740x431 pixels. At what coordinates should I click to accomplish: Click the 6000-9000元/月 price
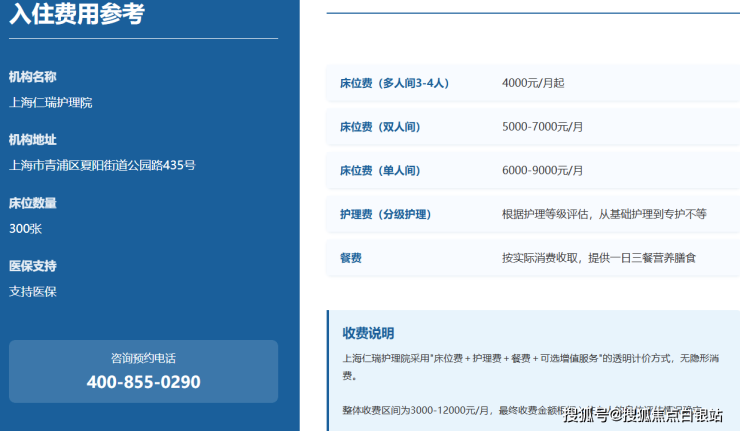(542, 170)
